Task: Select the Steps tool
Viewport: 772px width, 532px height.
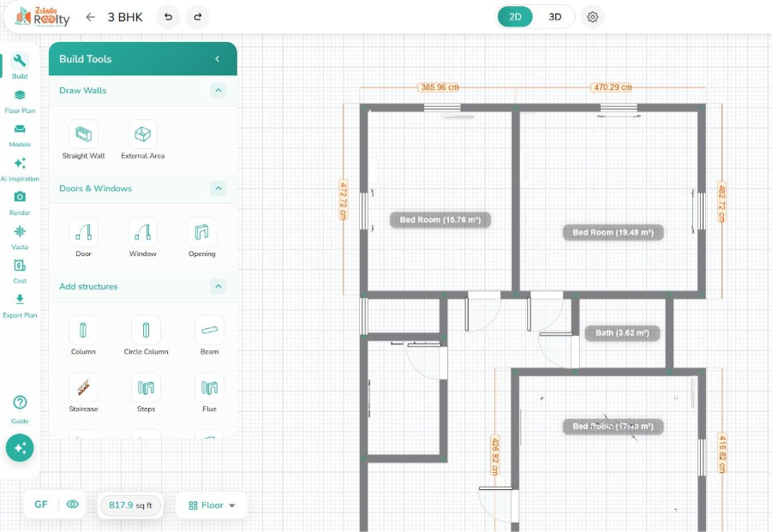Action: (146, 392)
